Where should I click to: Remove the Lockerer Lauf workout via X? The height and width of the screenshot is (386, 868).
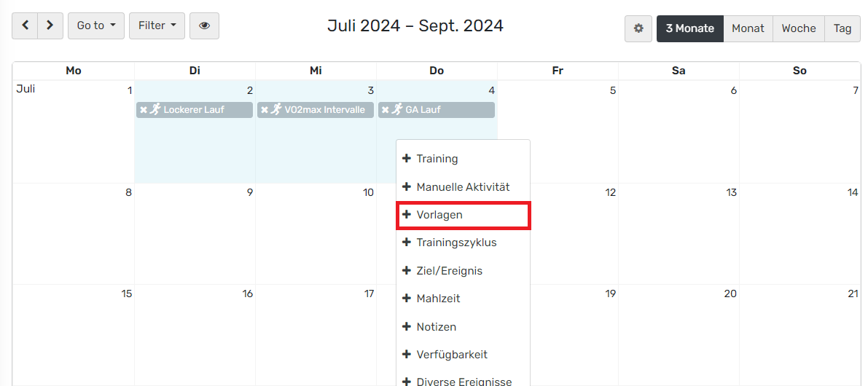pyautogui.click(x=144, y=110)
